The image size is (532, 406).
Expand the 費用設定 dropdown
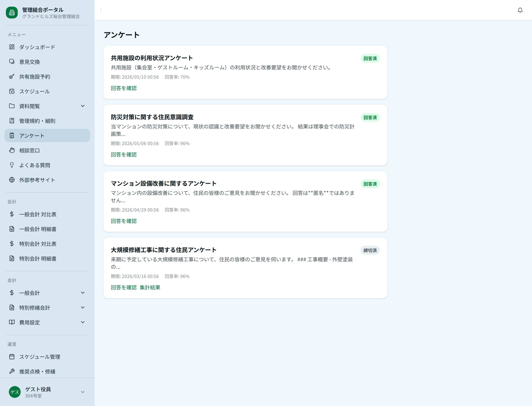tap(83, 322)
